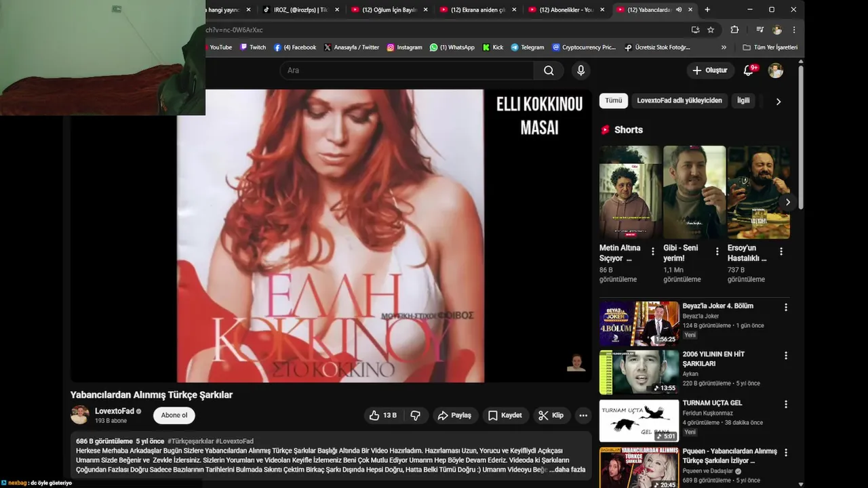Open media controls icon in Chrome toolbar
The image size is (868, 488).
760,30
